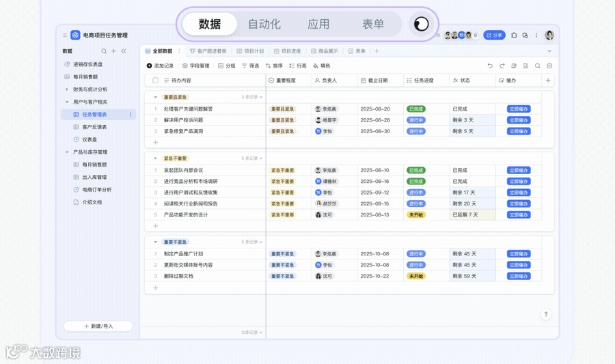Click the 筛选 filter toolbar button
The width and height of the screenshot is (615, 364).
coord(250,66)
